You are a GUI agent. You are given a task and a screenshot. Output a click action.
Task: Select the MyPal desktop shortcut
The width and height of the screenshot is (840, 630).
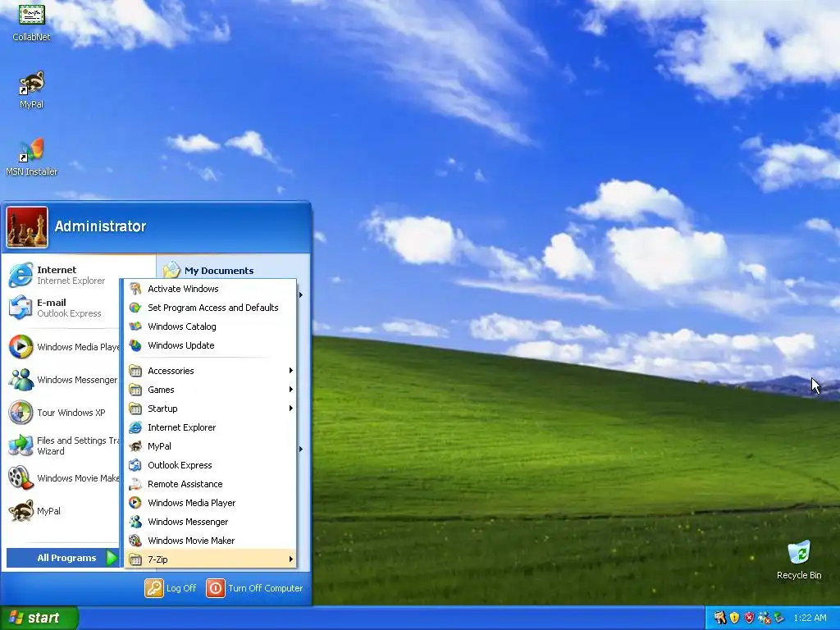32,90
